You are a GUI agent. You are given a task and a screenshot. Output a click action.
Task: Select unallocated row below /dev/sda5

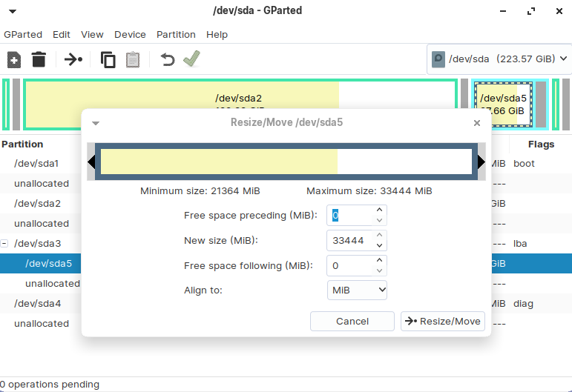[x=40, y=283]
